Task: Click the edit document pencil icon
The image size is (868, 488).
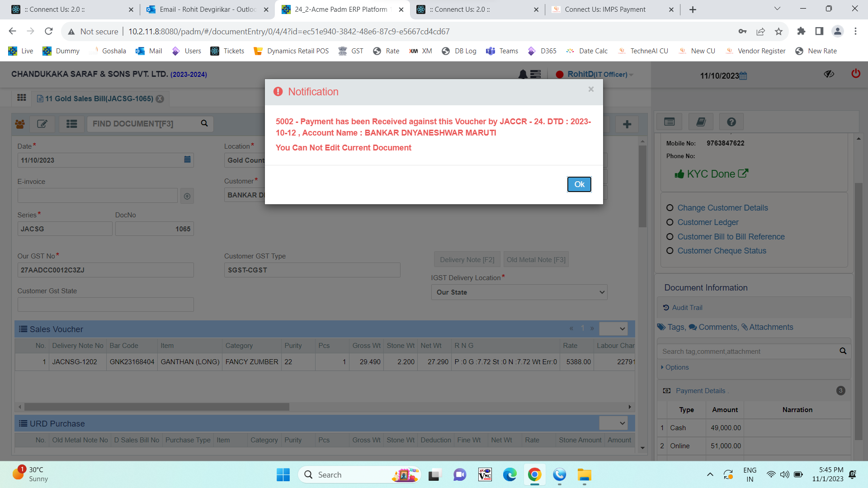Action: point(42,124)
